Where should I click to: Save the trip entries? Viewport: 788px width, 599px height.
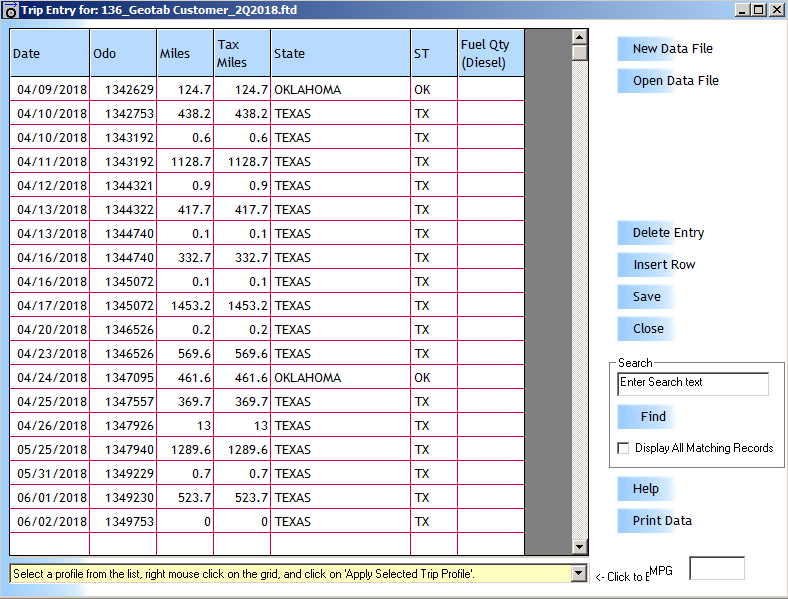(x=646, y=297)
